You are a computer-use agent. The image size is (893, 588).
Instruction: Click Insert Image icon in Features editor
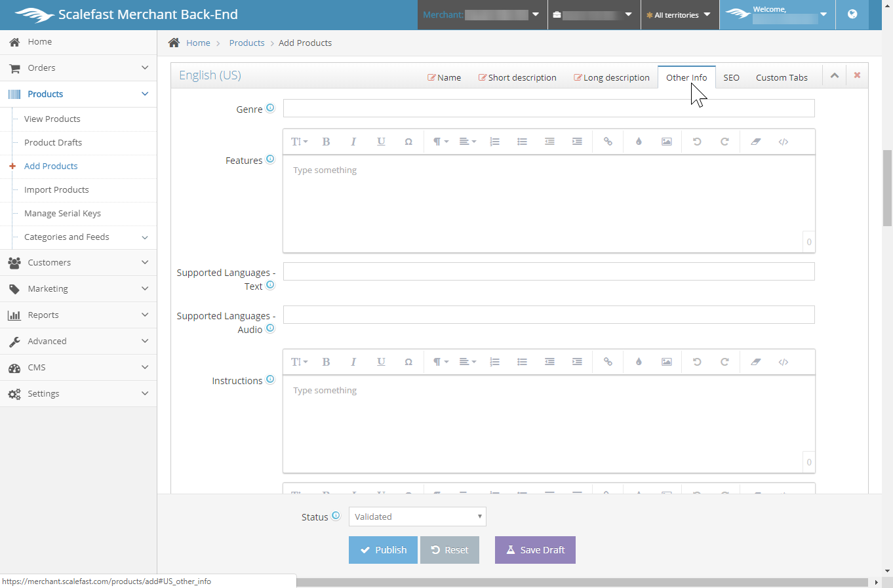point(666,142)
